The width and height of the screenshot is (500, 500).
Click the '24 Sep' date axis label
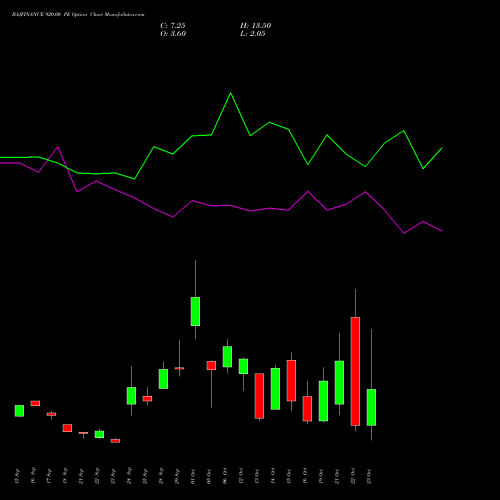(129, 476)
